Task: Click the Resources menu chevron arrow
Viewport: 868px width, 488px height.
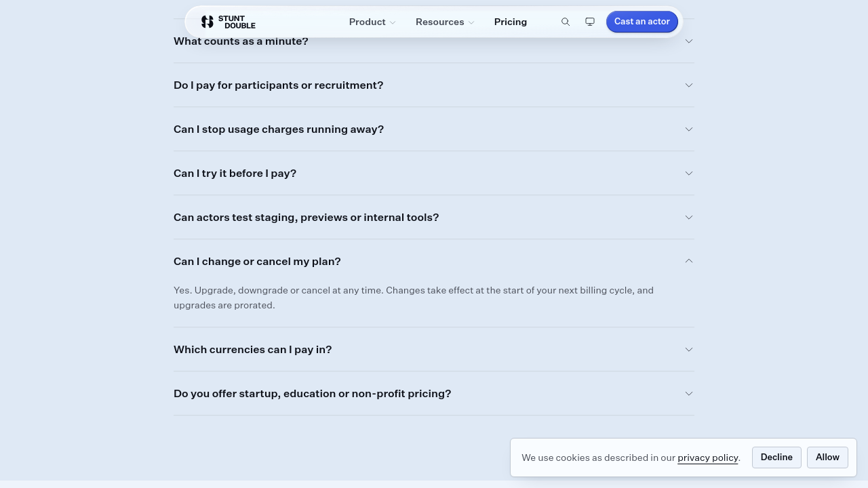Action: tap(471, 22)
